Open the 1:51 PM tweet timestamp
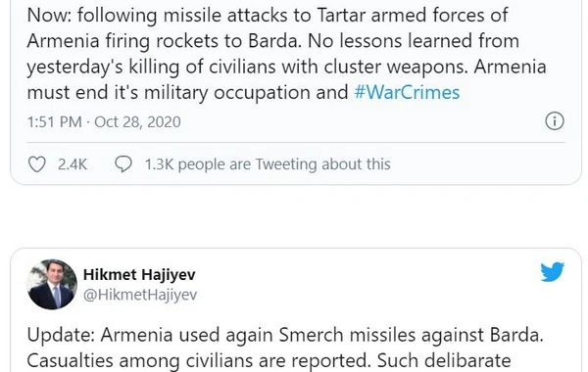 (x=54, y=122)
